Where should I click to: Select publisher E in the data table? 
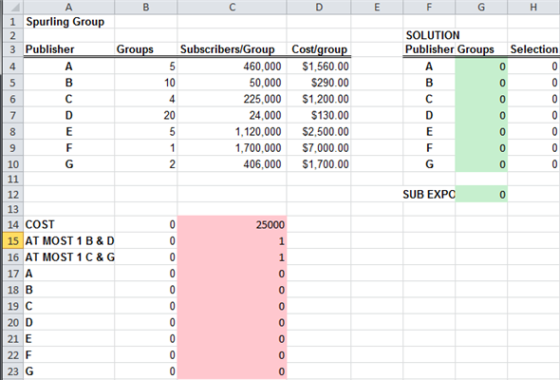pyautogui.click(x=69, y=132)
